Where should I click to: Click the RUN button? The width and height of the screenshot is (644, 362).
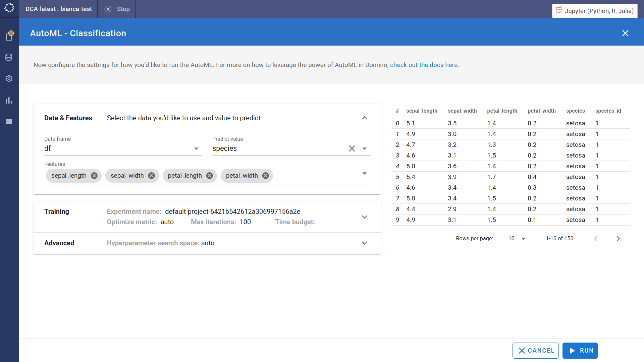[x=580, y=351]
